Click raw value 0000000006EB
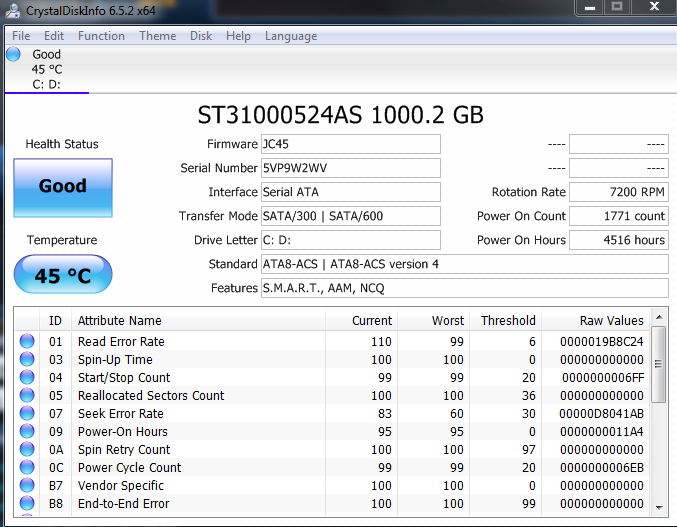Viewport: 677px width, 527px height. click(x=601, y=467)
